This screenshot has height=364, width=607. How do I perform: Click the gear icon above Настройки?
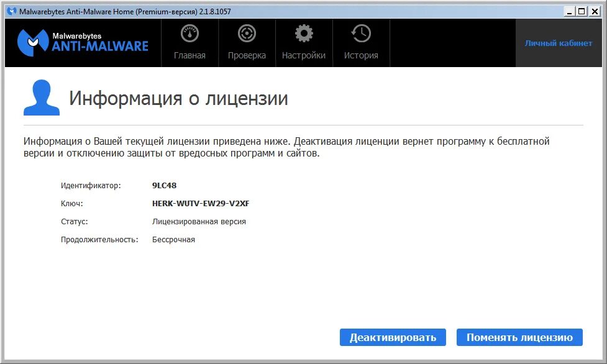304,34
